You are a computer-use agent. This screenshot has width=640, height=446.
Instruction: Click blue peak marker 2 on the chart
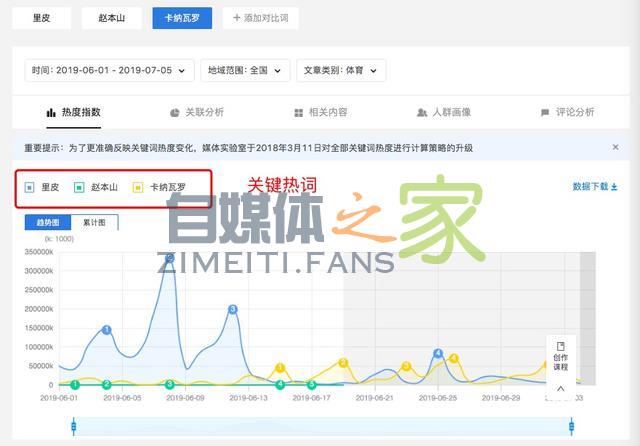pyautogui.click(x=170, y=258)
